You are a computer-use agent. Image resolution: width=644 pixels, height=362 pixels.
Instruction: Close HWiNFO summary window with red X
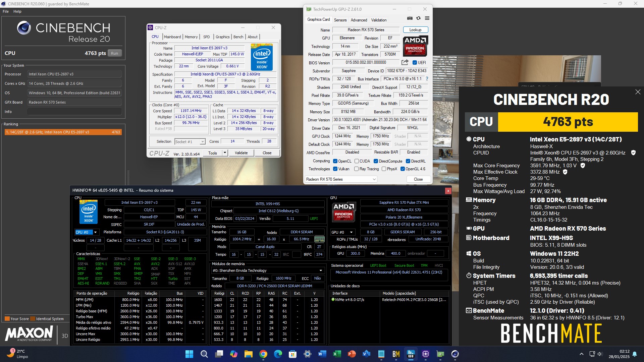click(448, 191)
